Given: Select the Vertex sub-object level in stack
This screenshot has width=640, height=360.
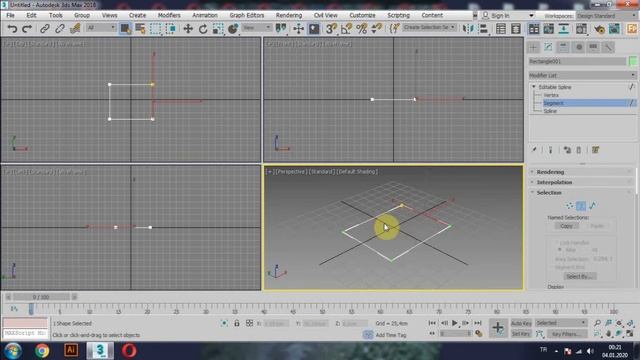Looking at the screenshot, I should tap(551, 95).
